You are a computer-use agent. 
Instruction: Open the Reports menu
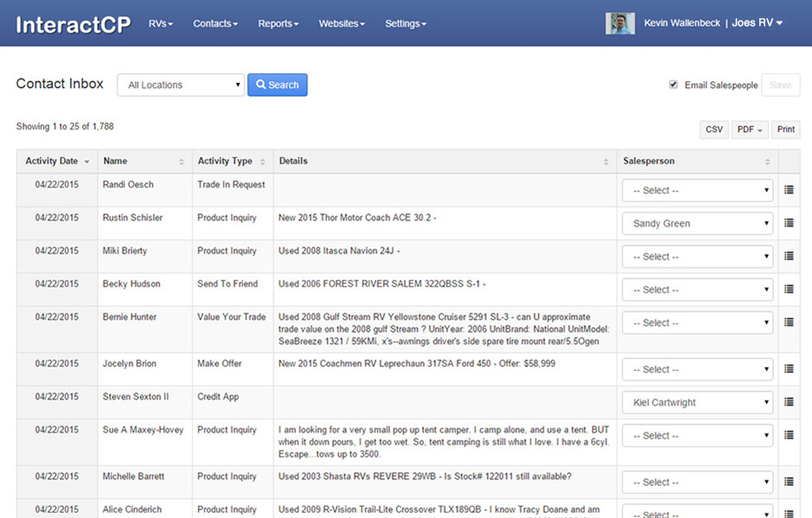(x=278, y=23)
